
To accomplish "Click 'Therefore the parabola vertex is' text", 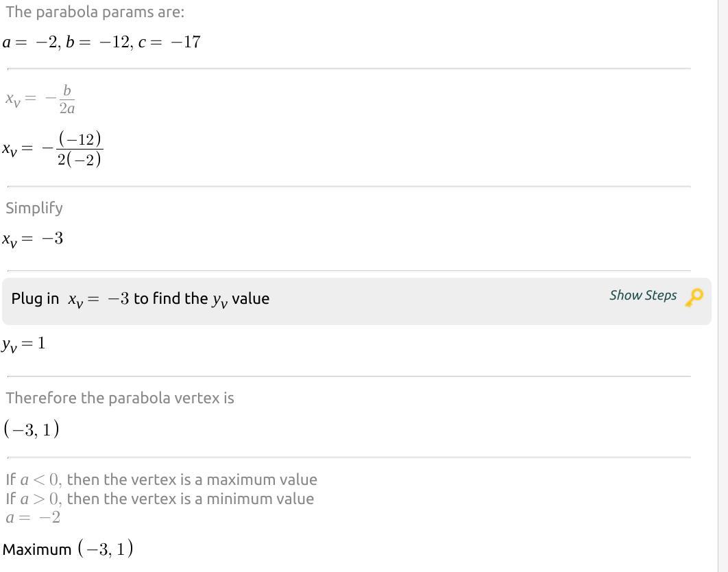I will 120,398.
